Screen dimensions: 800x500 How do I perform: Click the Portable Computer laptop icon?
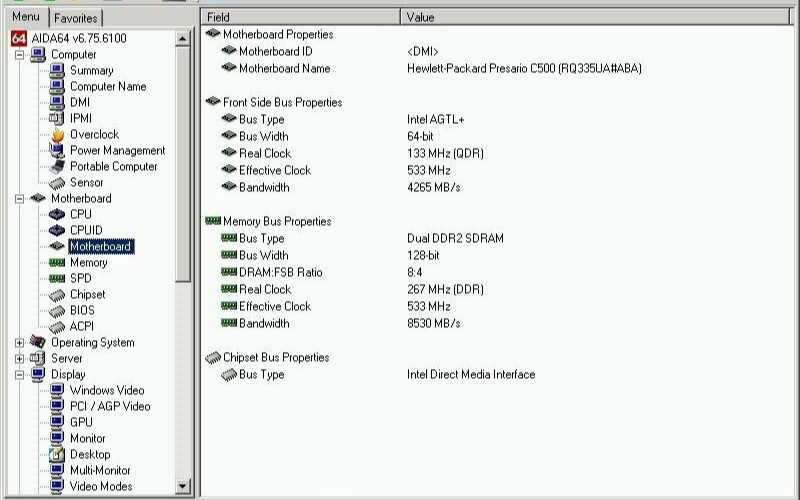(x=57, y=166)
